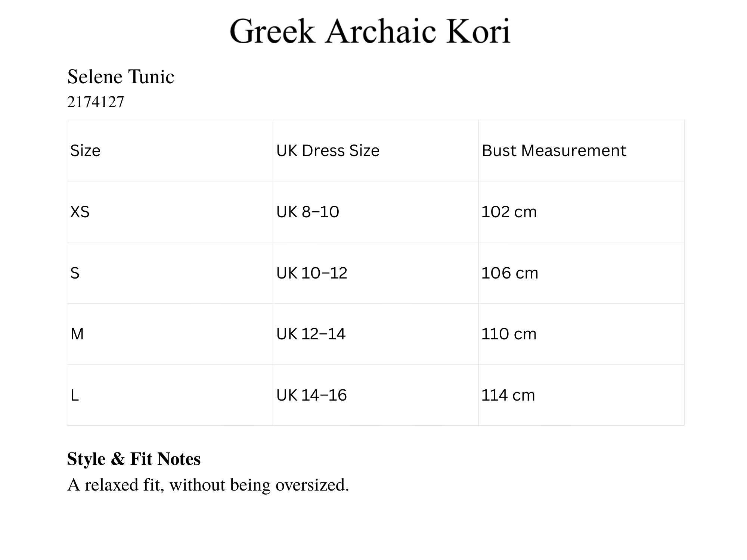Click the Selene Tunic product title
The width and height of the screenshot is (747, 560).
tap(121, 77)
